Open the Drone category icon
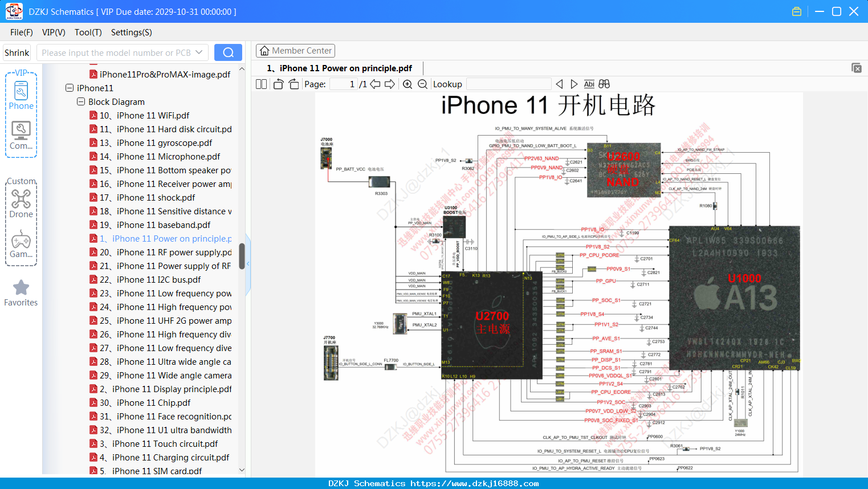 [x=21, y=203]
